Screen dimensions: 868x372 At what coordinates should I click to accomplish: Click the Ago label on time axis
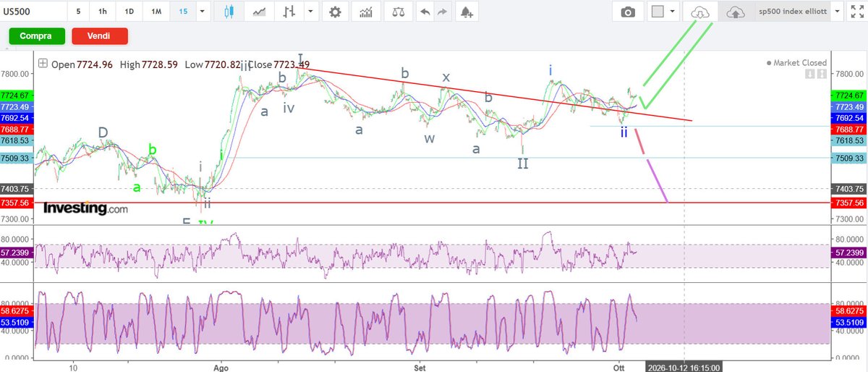pos(221,367)
